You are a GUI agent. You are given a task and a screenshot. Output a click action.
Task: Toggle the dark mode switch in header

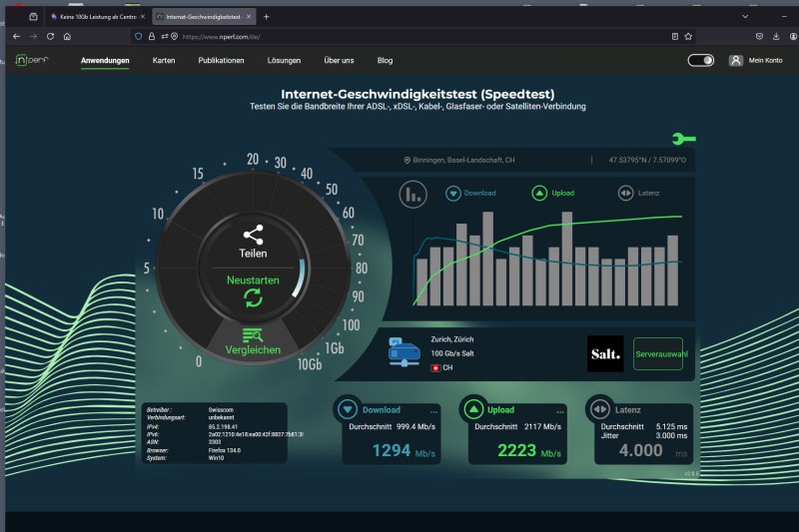click(701, 60)
